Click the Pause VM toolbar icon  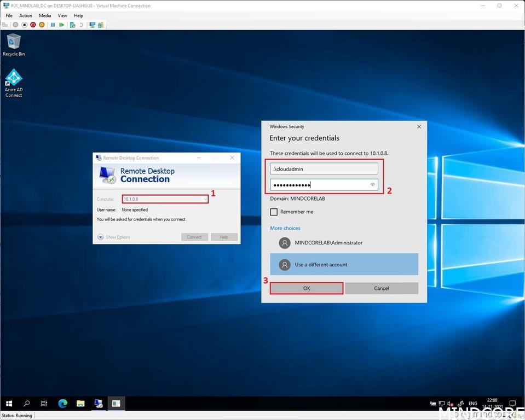tap(53, 25)
